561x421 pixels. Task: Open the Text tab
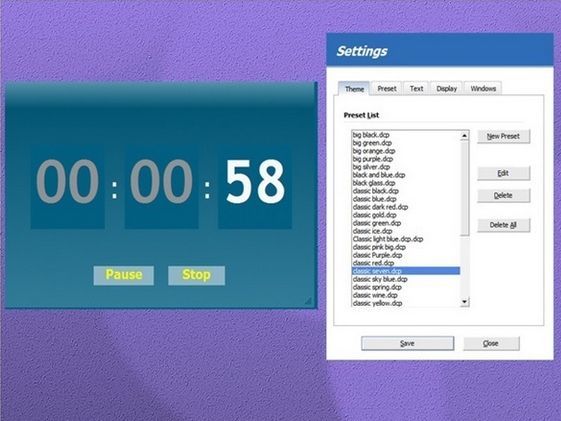(x=416, y=88)
